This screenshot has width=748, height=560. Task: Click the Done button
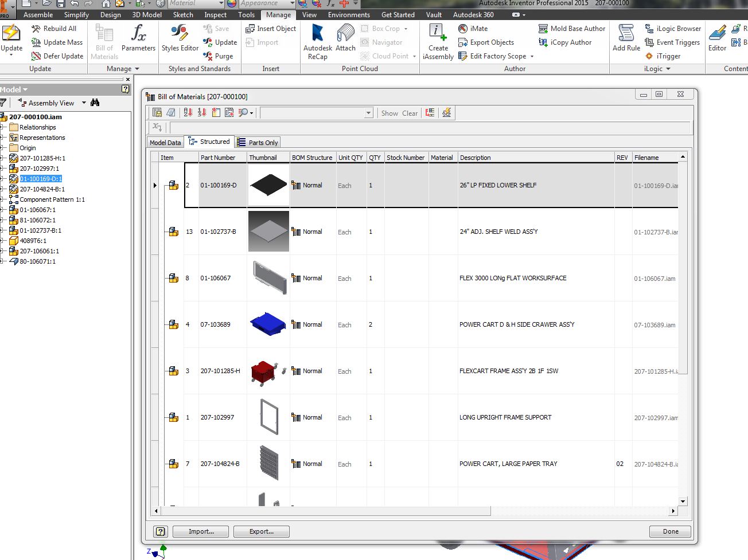coord(670,531)
